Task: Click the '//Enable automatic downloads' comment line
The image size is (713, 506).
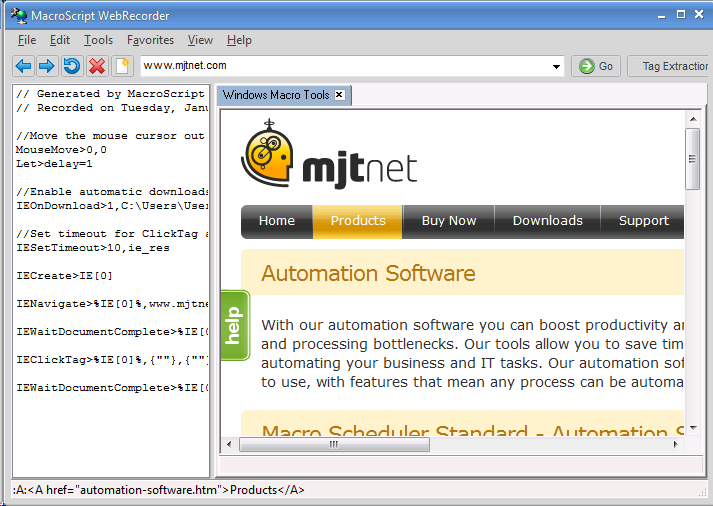Action: click(x=112, y=192)
